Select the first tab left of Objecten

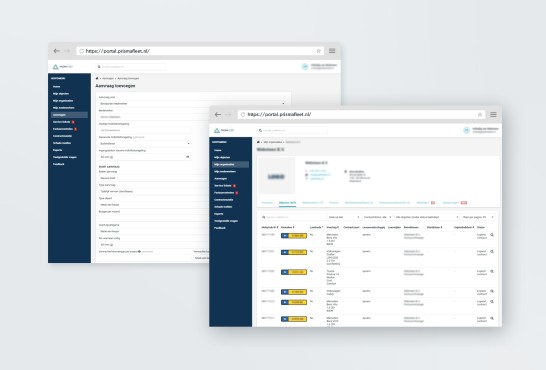(267, 203)
